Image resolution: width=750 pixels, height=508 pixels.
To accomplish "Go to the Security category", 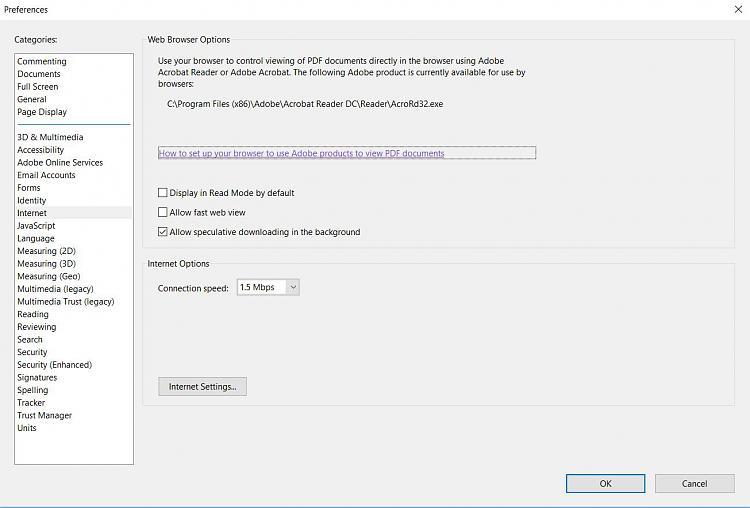I will tap(32, 352).
